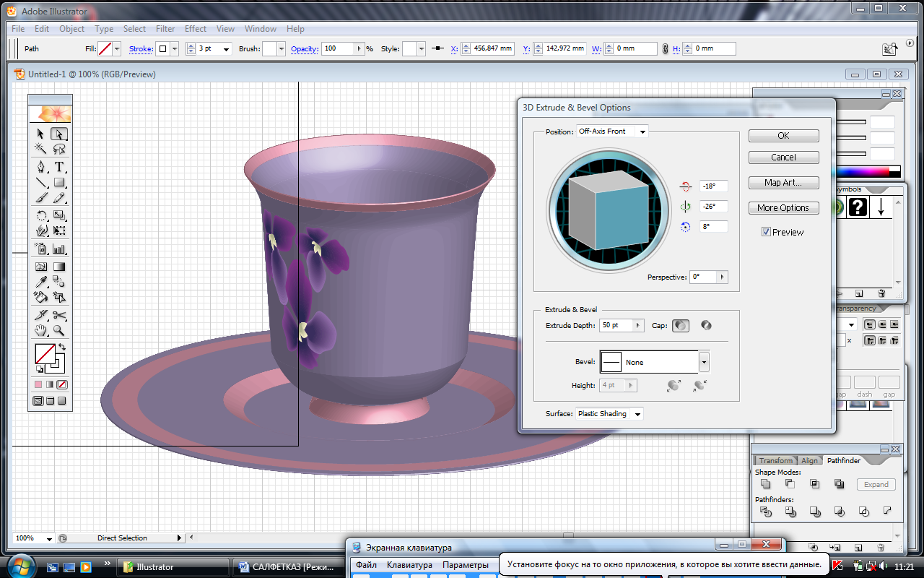This screenshot has width=924, height=578.
Task: Click the Swap Fill and Stroke arrow
Action: pyautogui.click(x=62, y=348)
